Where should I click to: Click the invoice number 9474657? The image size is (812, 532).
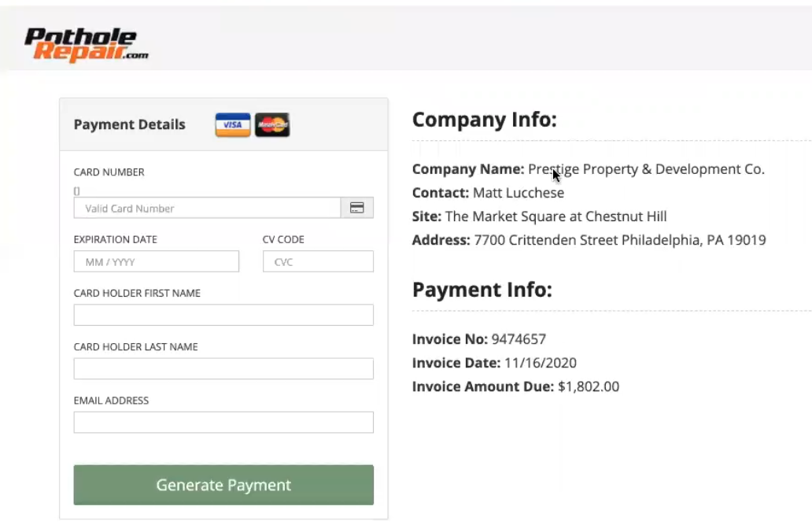(x=519, y=339)
